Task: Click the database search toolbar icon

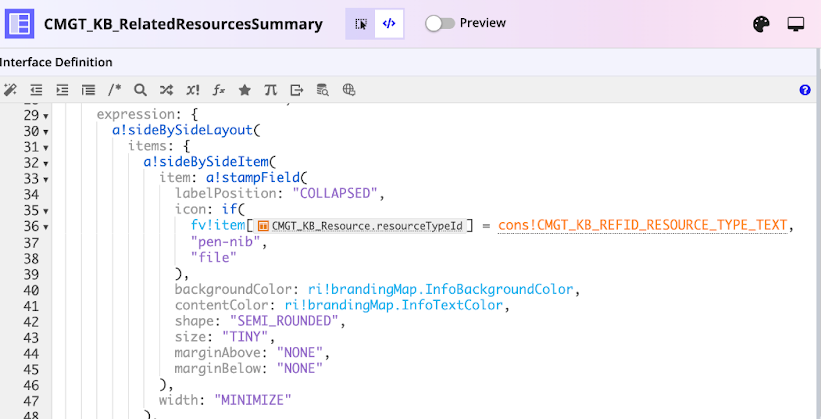Action: pos(323,90)
